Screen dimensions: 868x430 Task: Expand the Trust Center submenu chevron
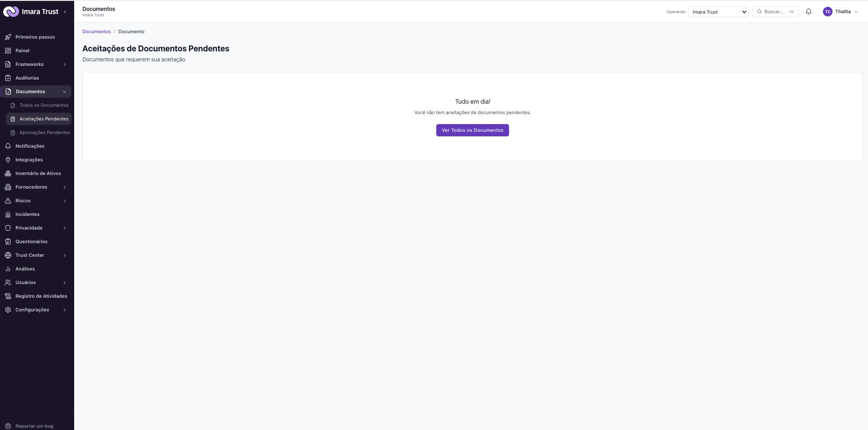[65, 255]
